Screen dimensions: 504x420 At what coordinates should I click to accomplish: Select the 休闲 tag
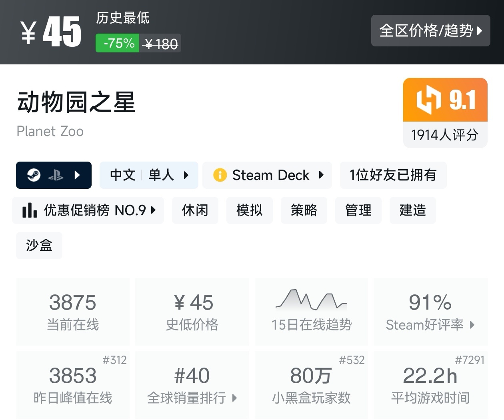195,210
